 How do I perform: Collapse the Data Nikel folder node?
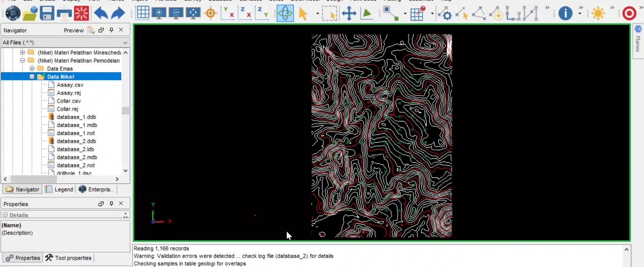32,76
